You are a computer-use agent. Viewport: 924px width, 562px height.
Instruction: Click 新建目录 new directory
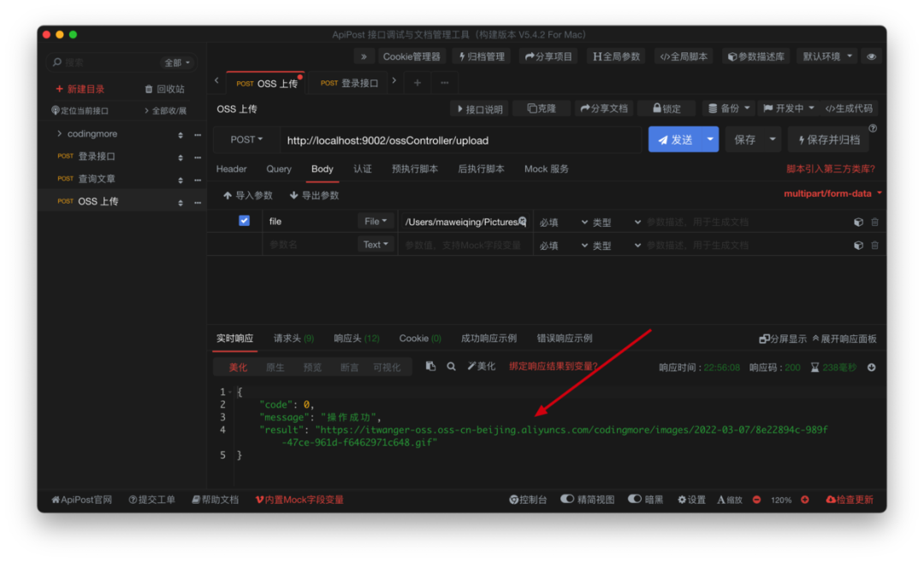[x=80, y=89]
